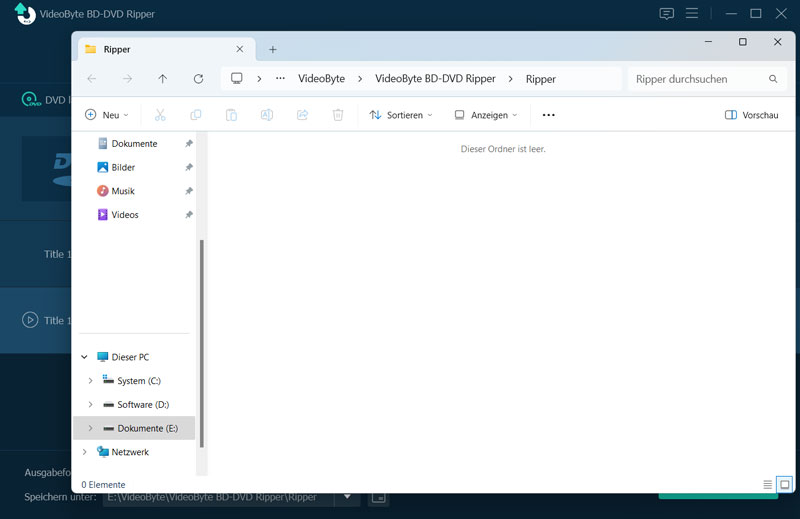Click the Explorer back arrow
This screenshot has width=800, height=519.
point(92,79)
